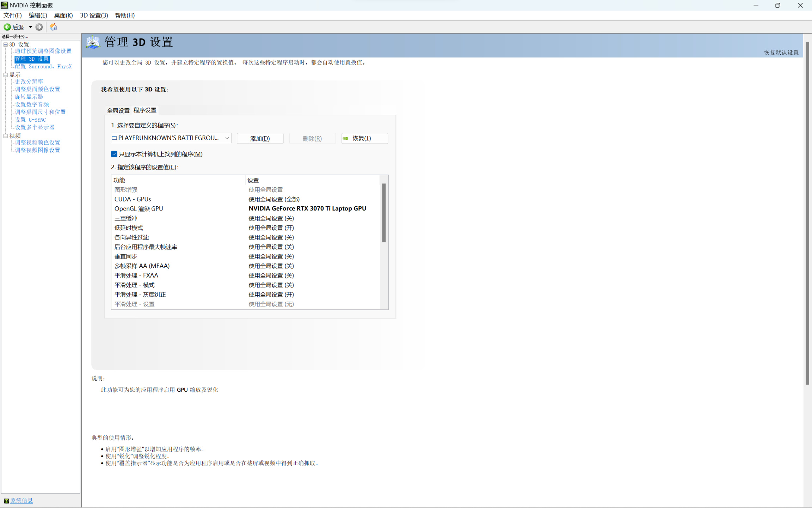Select the 平滑处理 - FXAA row
This screenshot has width=812, height=508.
click(x=246, y=276)
